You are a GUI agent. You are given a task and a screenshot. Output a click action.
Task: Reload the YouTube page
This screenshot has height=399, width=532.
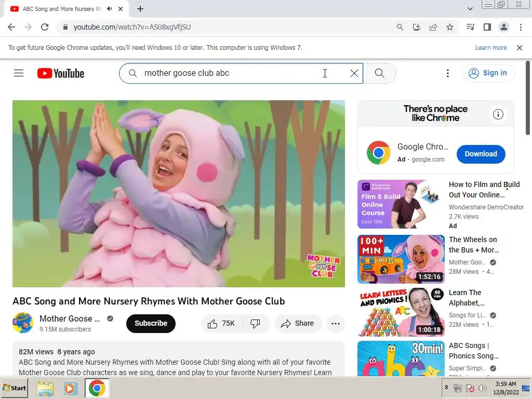tap(45, 27)
